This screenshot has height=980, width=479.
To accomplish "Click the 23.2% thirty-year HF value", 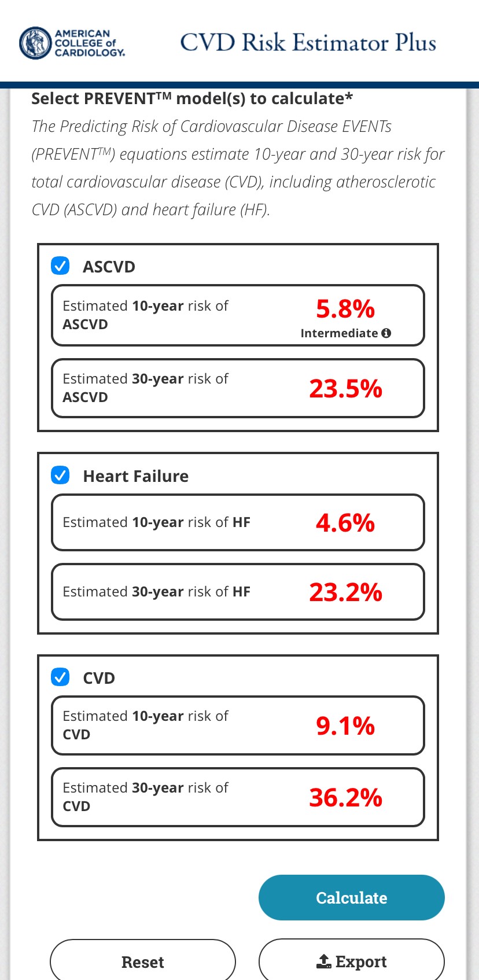I will coord(345,592).
